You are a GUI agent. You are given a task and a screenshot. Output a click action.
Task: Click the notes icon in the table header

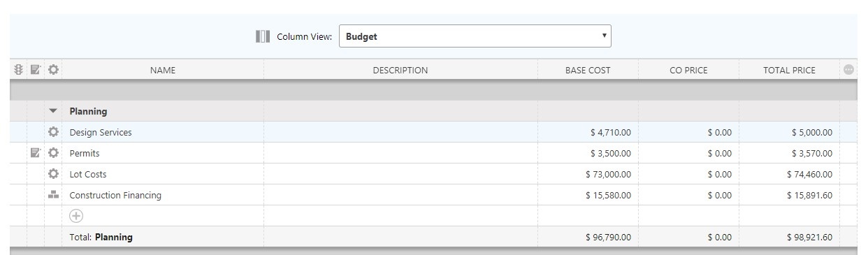(36, 70)
